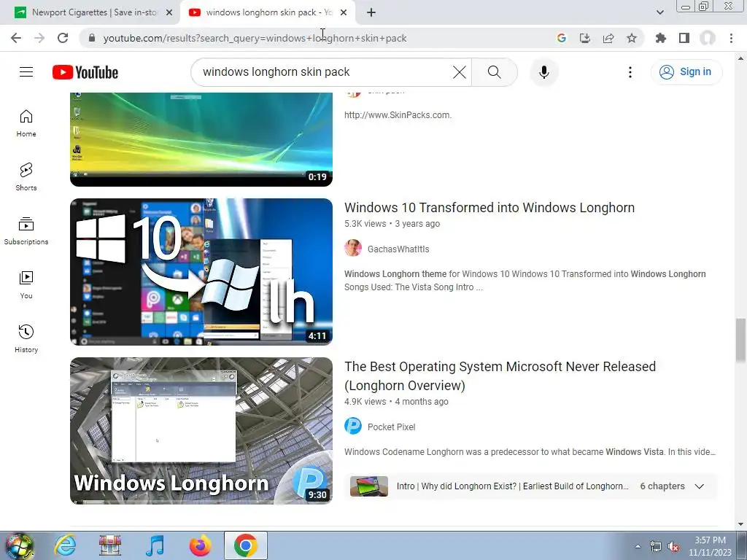Visit Pocket Pixel channel name
This screenshot has height=560, width=747.
click(391, 427)
